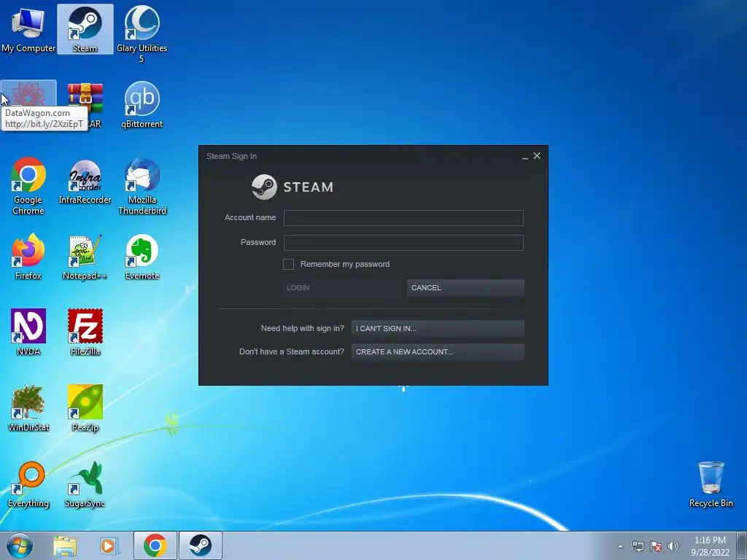Enable Remember my password checkbox

click(x=288, y=264)
